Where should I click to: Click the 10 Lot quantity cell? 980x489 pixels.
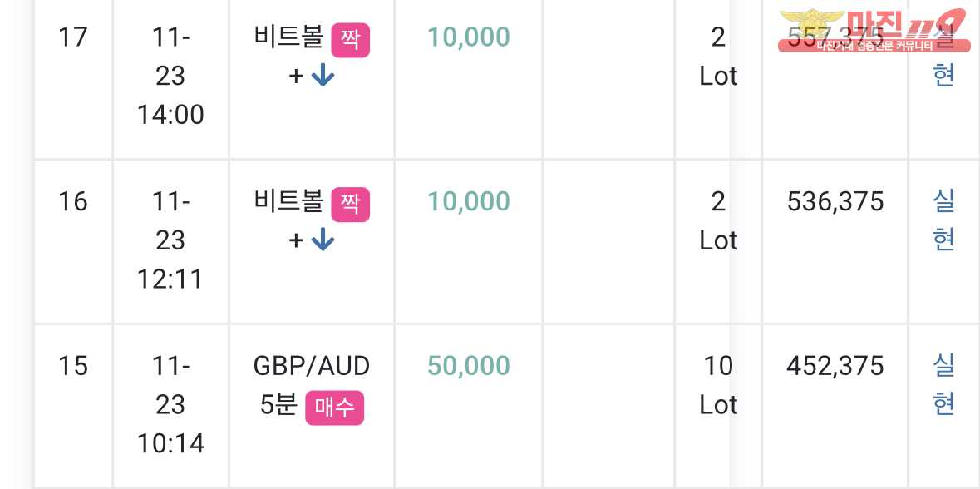point(718,385)
